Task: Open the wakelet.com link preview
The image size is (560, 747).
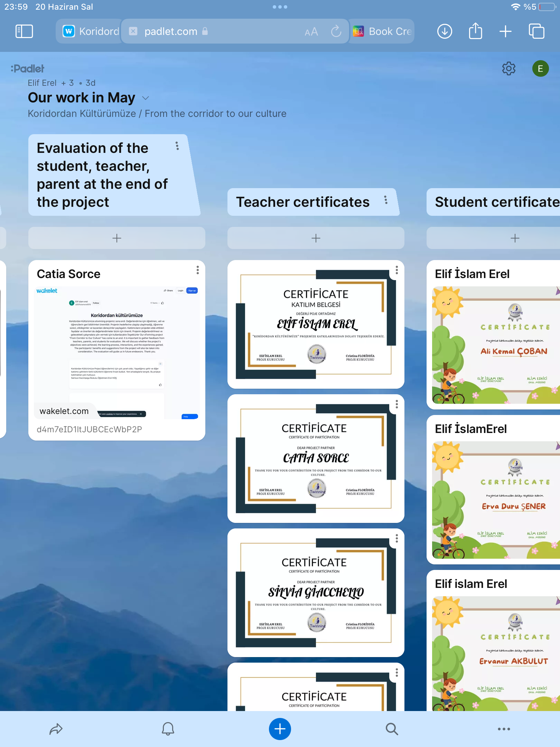Action: point(116,353)
